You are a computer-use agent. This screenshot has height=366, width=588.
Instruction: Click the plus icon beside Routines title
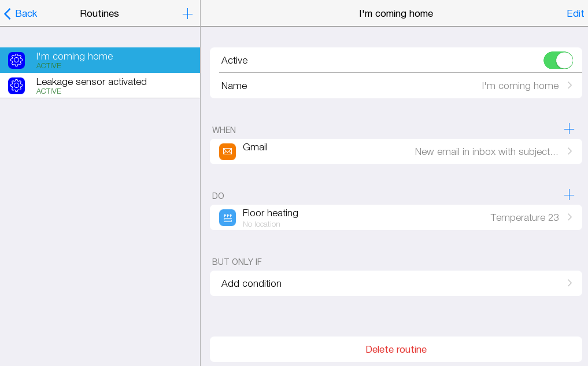(x=187, y=14)
